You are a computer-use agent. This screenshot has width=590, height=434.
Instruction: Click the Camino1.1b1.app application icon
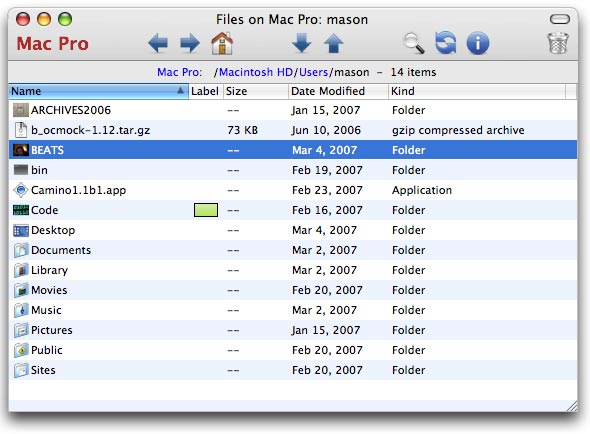pyautogui.click(x=21, y=190)
